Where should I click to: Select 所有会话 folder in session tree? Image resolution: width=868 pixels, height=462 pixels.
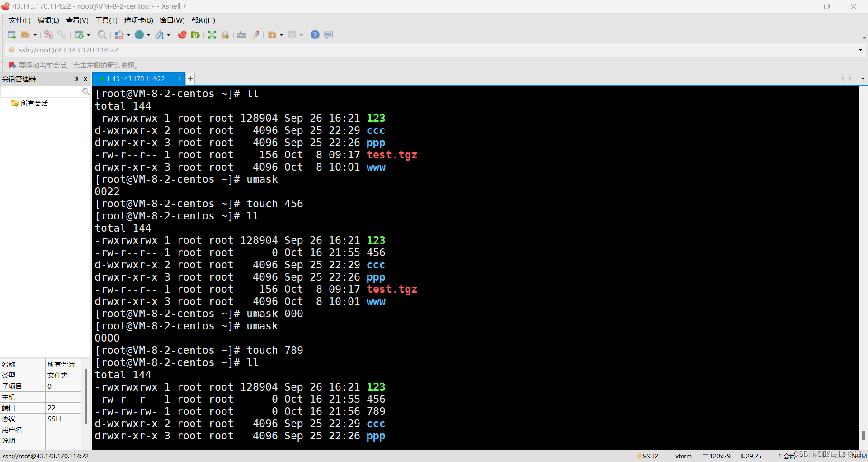[x=34, y=104]
